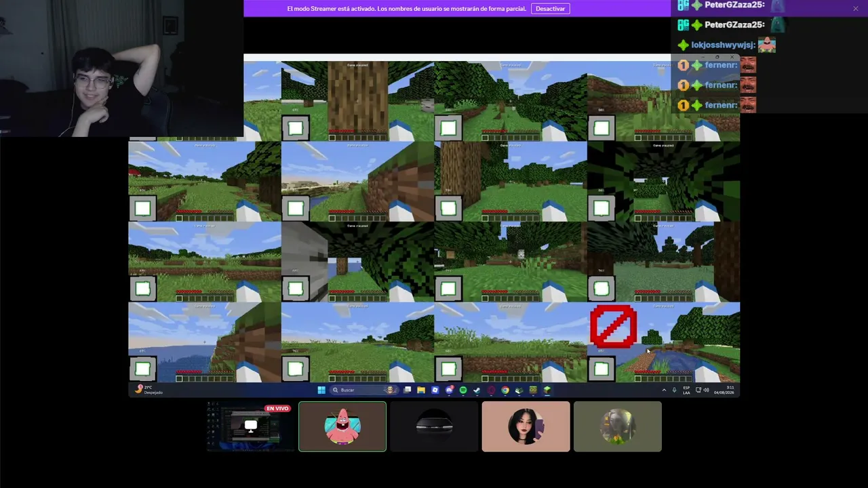Click the last taskbar app icon with the block cube

tap(547, 390)
